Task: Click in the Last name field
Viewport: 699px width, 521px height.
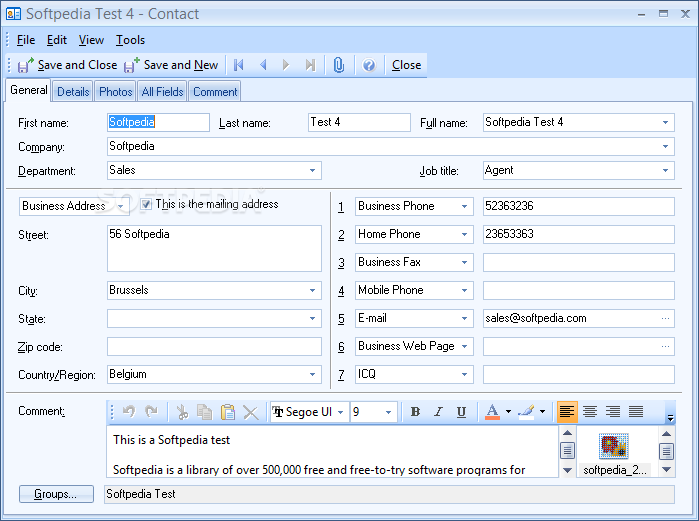Action: (x=359, y=123)
